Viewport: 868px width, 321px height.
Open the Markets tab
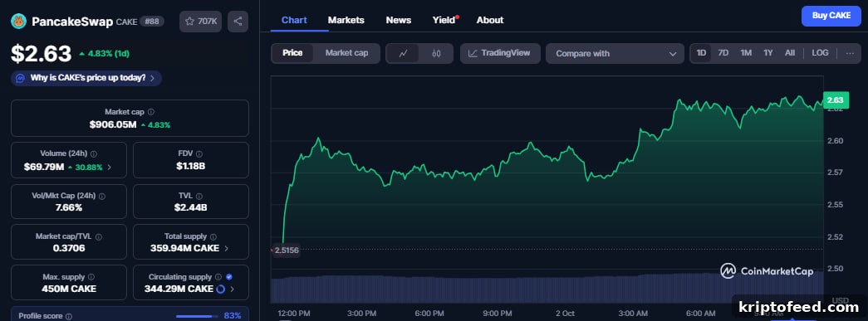(x=346, y=20)
